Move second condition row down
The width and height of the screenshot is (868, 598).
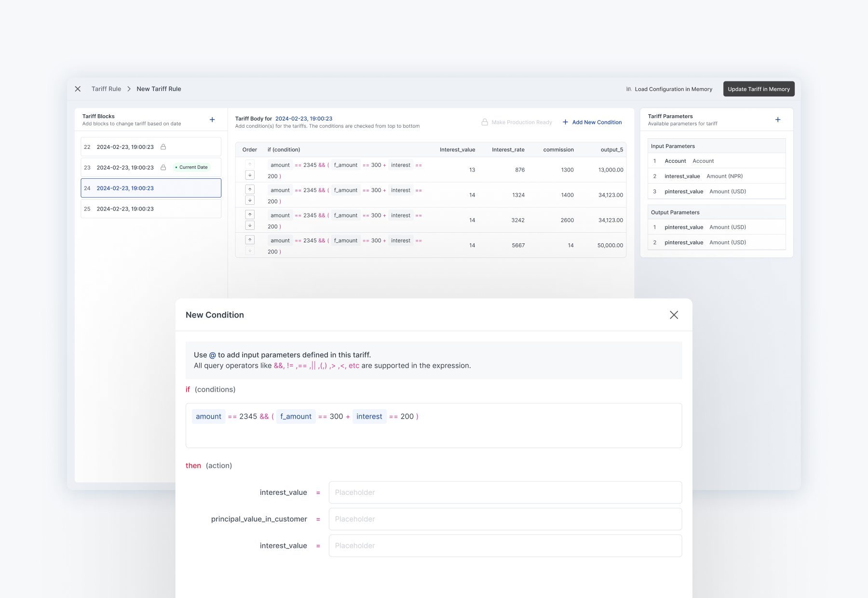pyautogui.click(x=250, y=200)
